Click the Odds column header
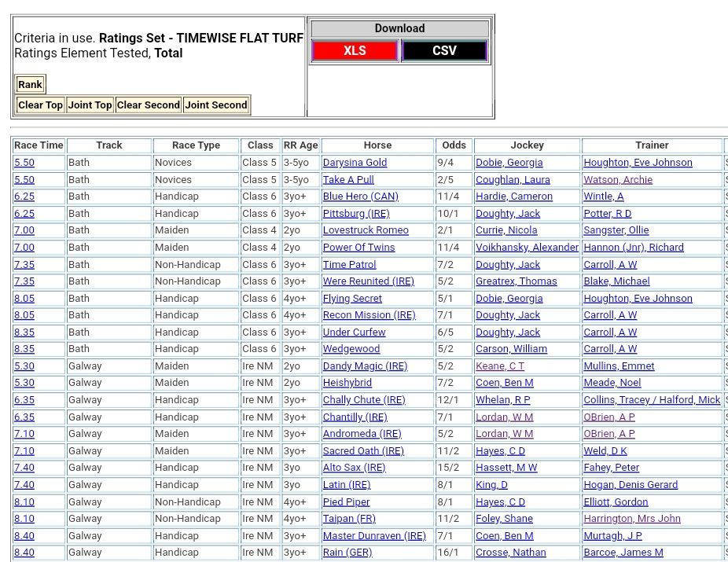Image resolution: width=728 pixels, height=562 pixels. tap(454, 145)
